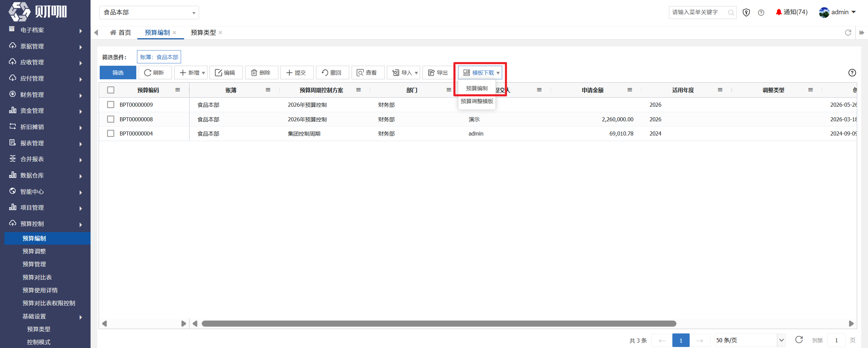Click the table help icon above 调整类型 column
The image size is (868, 348).
click(x=852, y=73)
